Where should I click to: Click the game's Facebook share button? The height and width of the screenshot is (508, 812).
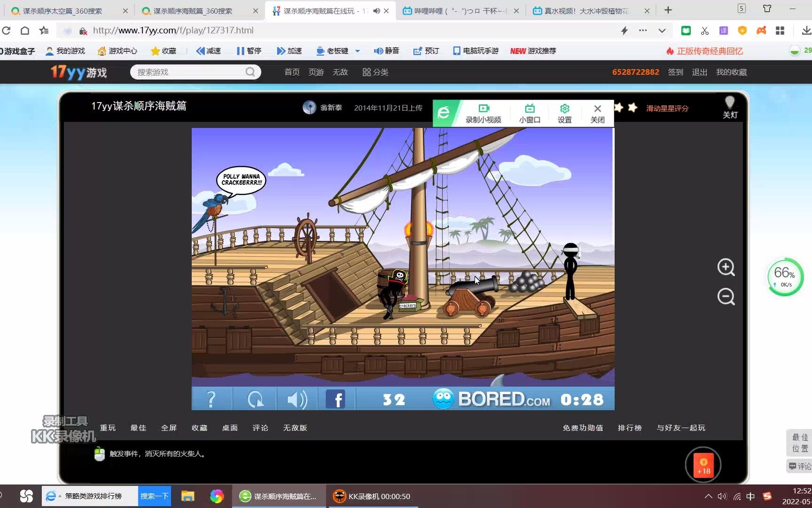point(336,399)
